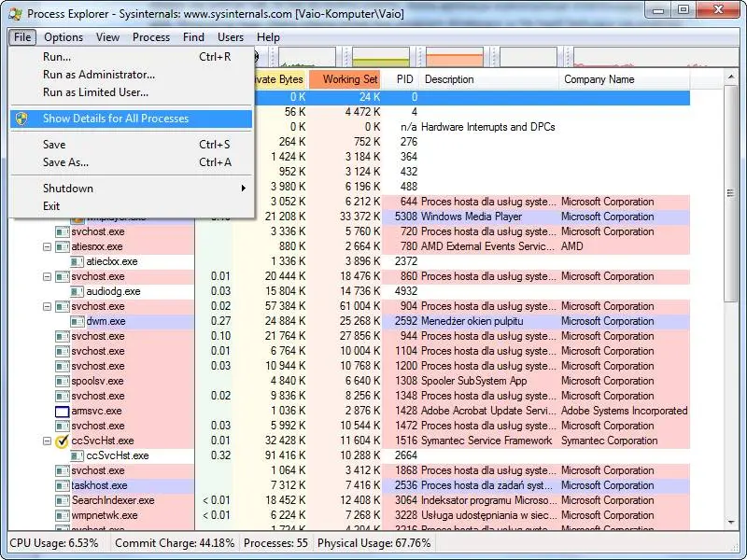Choose Run as Administrator from the File menu
The height and width of the screenshot is (560, 747).
pos(98,75)
